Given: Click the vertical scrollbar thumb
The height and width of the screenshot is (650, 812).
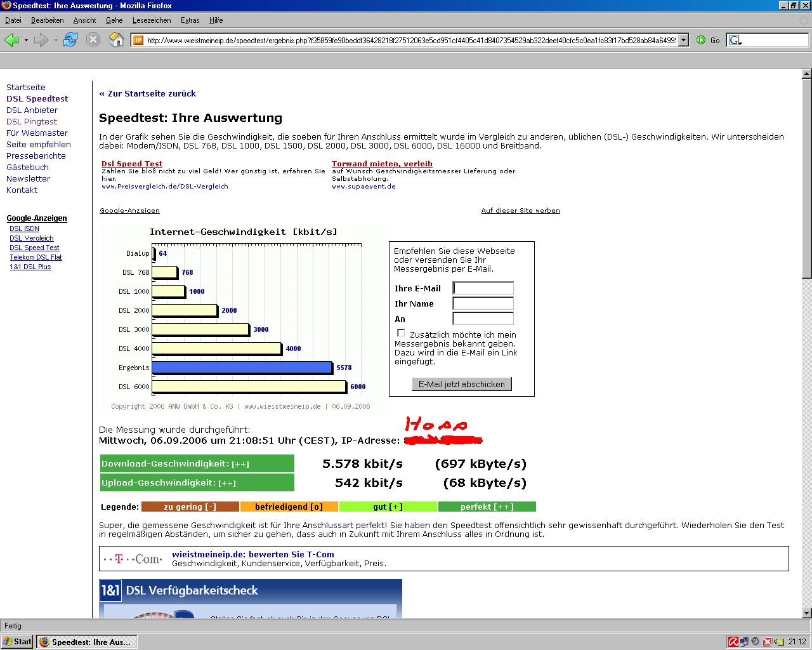Looking at the screenshot, I should 806,178.
